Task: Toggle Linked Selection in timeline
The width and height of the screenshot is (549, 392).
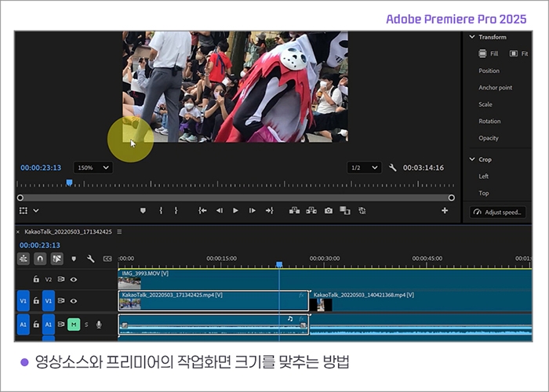Action: 56,259
